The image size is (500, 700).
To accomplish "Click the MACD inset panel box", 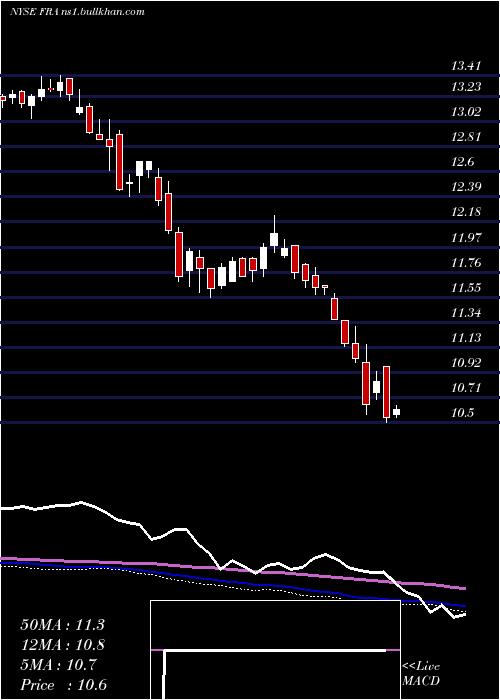I will coord(275,650).
